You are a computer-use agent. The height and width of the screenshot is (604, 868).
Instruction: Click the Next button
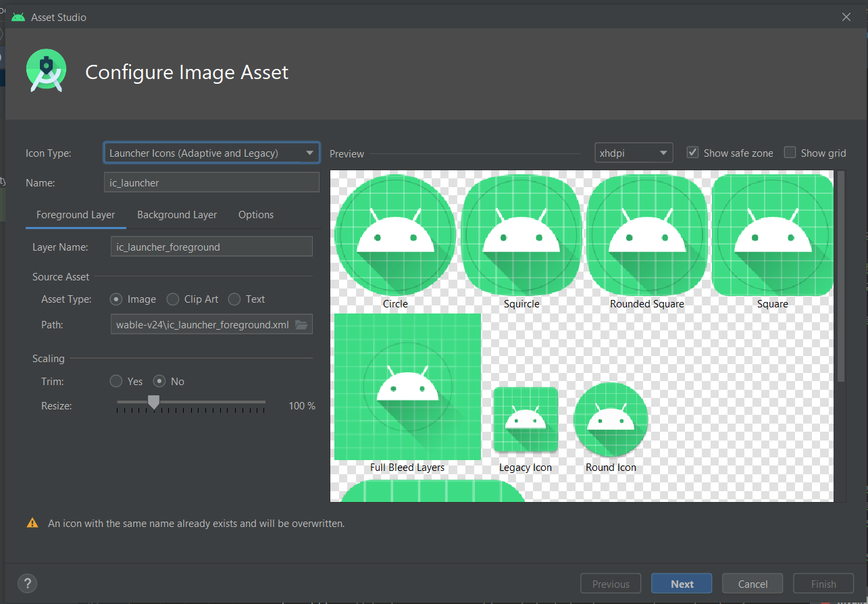pyautogui.click(x=682, y=584)
